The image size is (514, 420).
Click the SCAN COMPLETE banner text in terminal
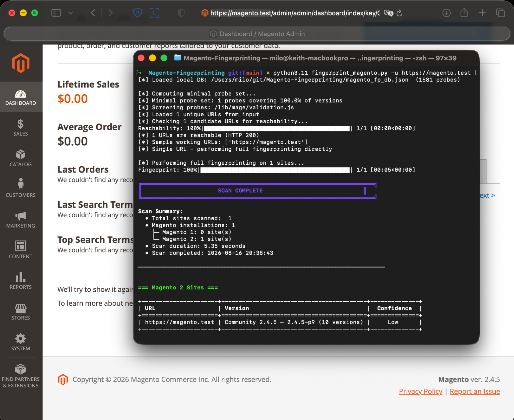240,191
